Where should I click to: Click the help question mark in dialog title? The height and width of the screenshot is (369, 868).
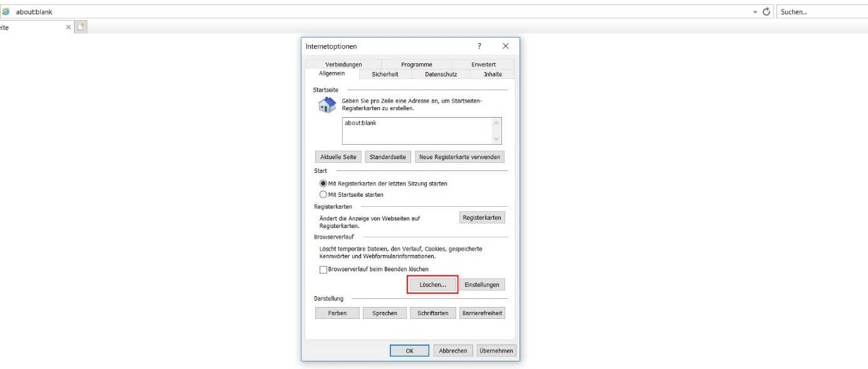(x=479, y=46)
